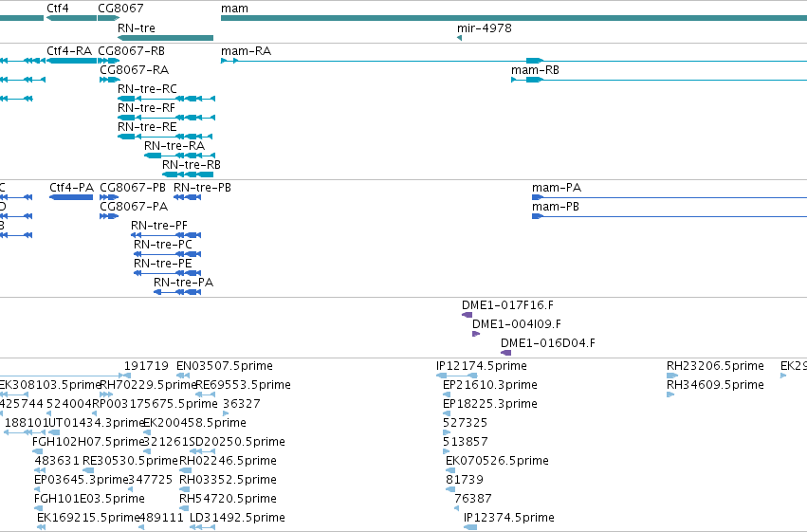This screenshot has width=807, height=532.
Task: Click the RE30530.5prime EST
Action: tap(88, 470)
